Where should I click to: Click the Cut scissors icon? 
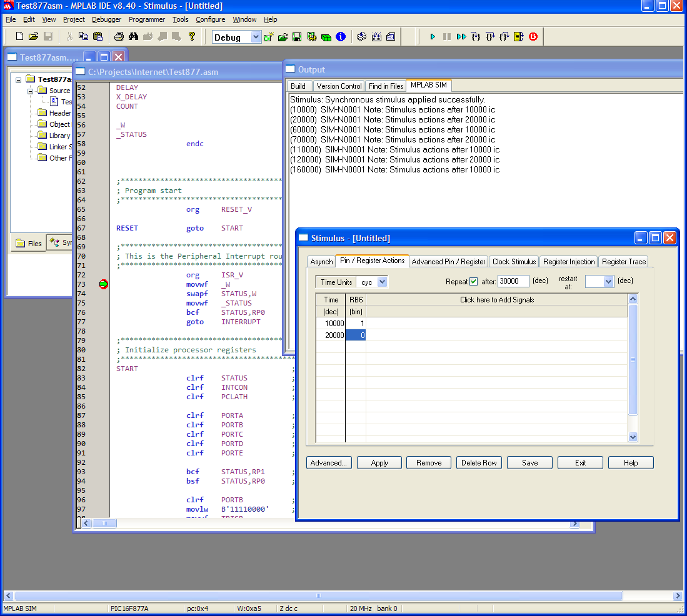tap(69, 36)
